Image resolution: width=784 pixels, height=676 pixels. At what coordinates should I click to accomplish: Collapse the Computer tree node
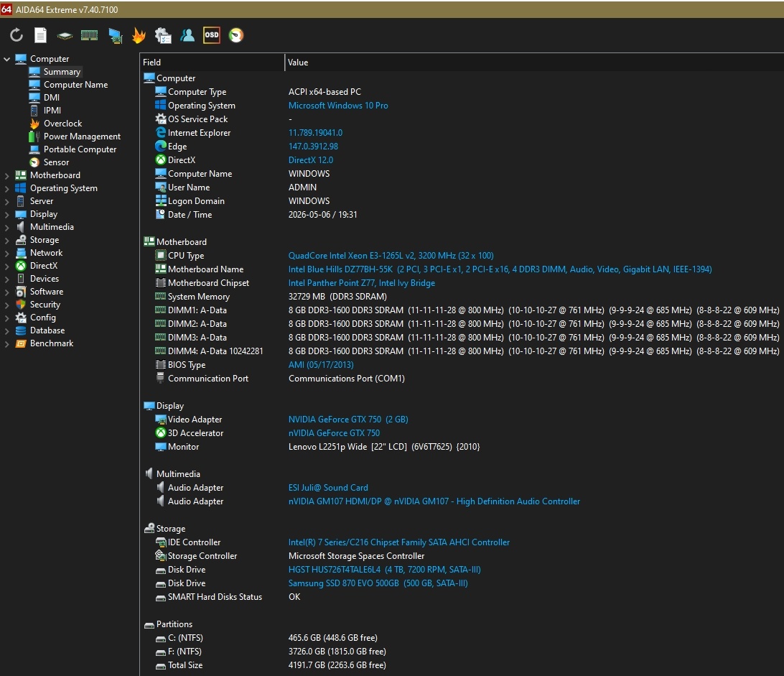7,59
